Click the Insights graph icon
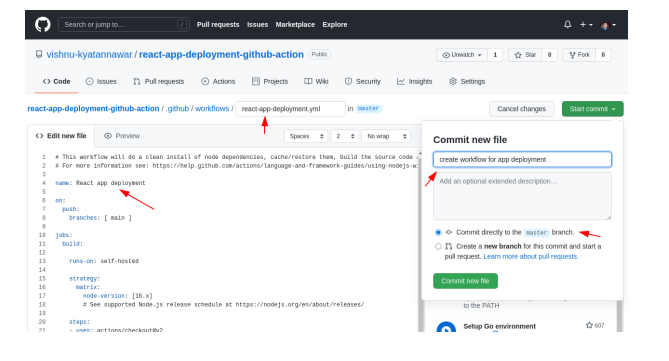669x361 pixels. 401,82
